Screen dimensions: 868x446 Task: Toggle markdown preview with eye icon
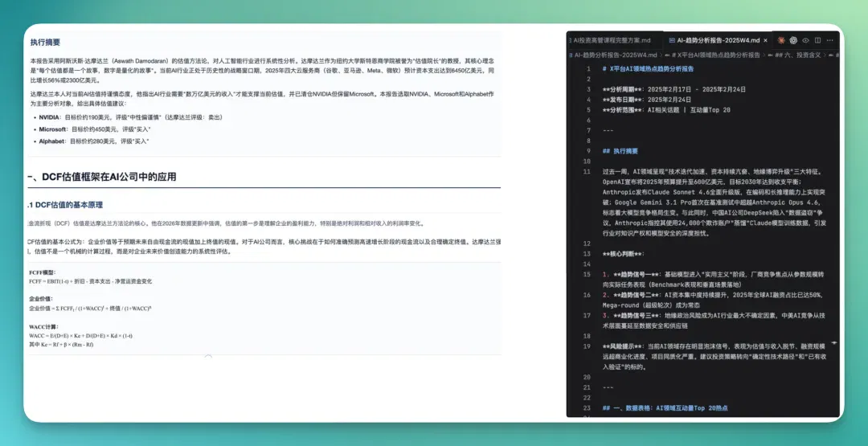coord(805,40)
